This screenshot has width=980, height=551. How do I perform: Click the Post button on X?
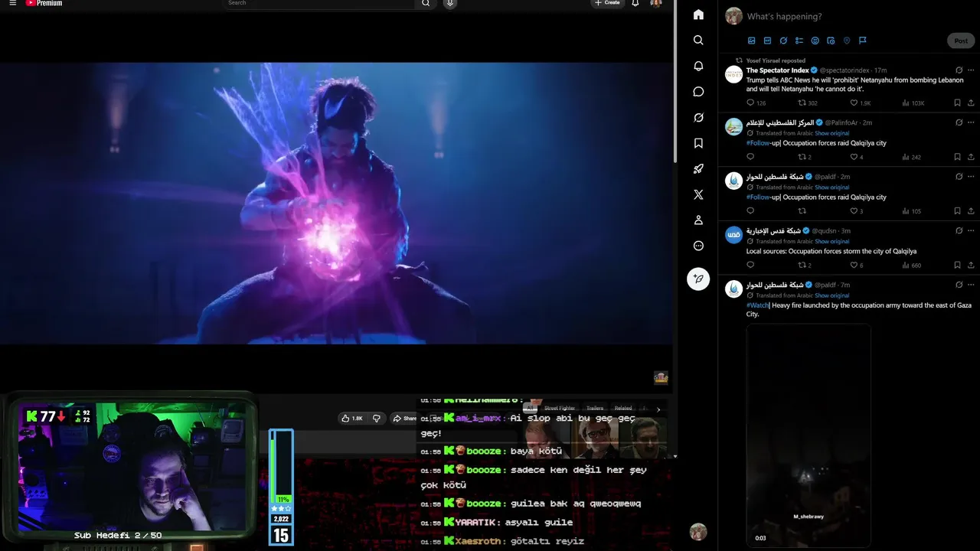[961, 41]
